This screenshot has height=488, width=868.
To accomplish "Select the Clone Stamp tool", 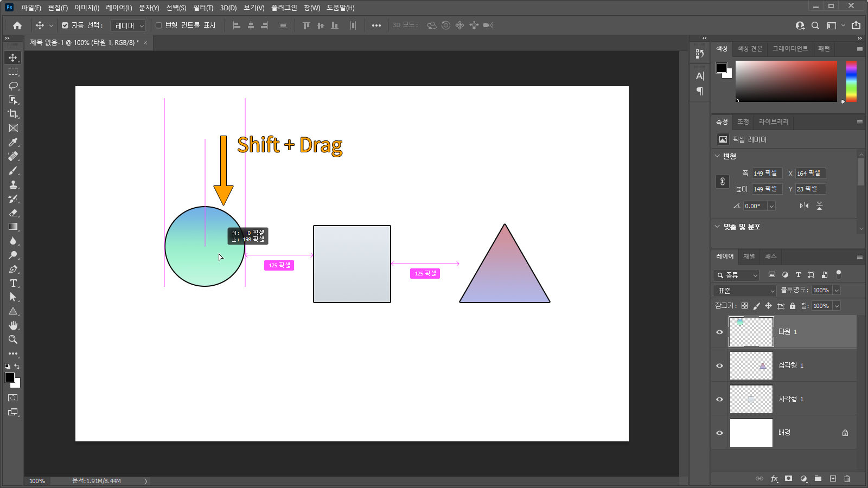I will 13,184.
